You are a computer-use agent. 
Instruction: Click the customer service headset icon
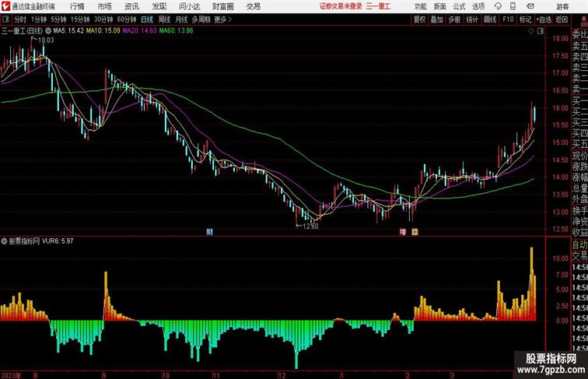pyautogui.click(x=498, y=6)
